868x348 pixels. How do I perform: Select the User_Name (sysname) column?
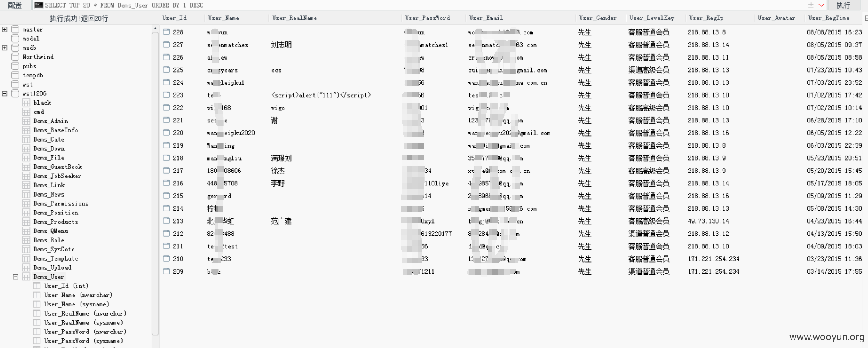pyautogui.click(x=77, y=304)
